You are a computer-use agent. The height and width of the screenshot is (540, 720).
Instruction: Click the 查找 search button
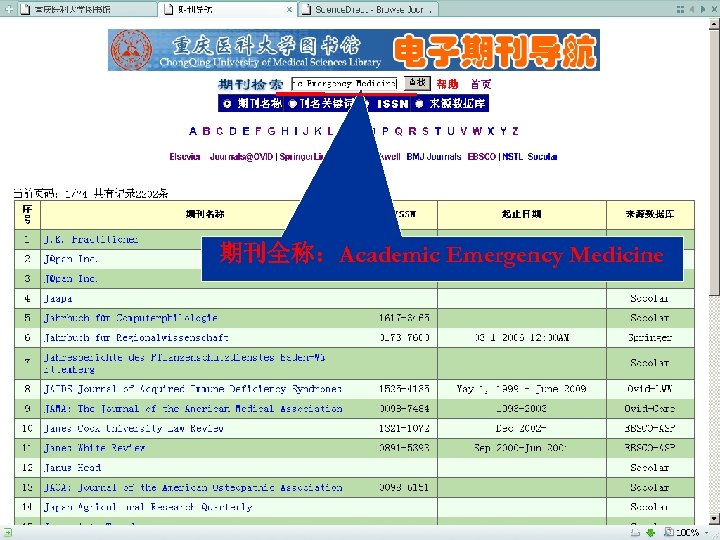coord(417,83)
